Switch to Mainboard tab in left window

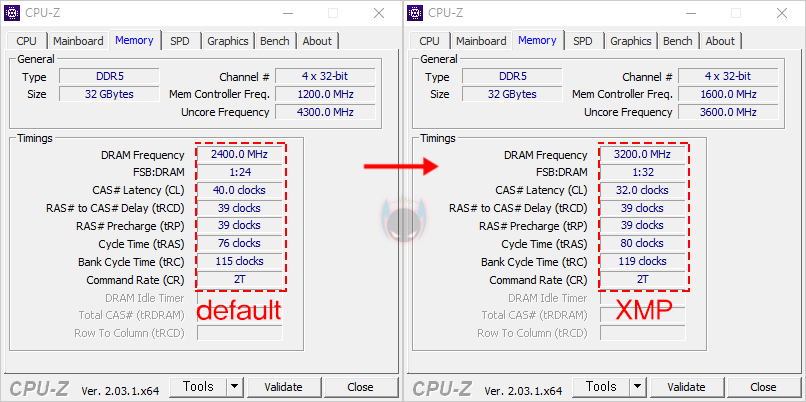click(x=78, y=41)
